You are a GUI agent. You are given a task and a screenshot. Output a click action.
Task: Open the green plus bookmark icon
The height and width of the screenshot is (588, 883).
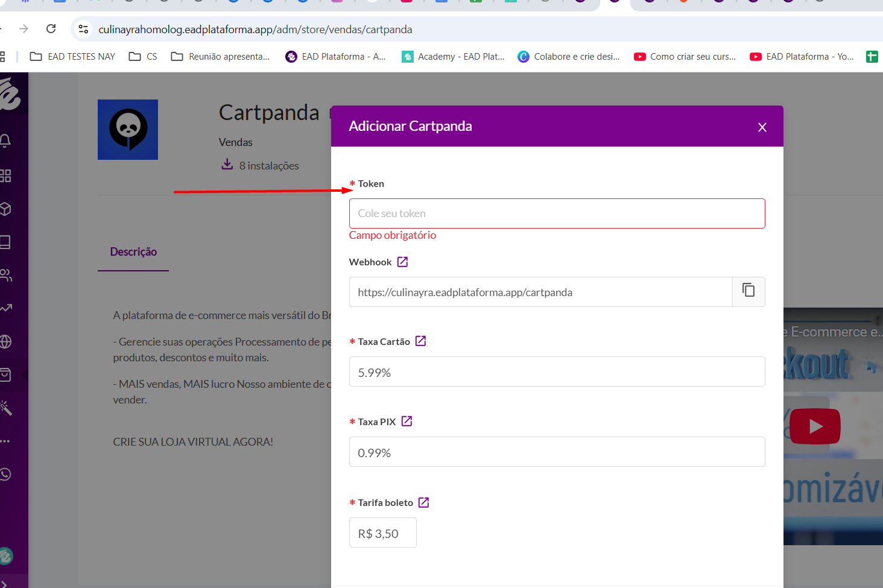click(872, 57)
